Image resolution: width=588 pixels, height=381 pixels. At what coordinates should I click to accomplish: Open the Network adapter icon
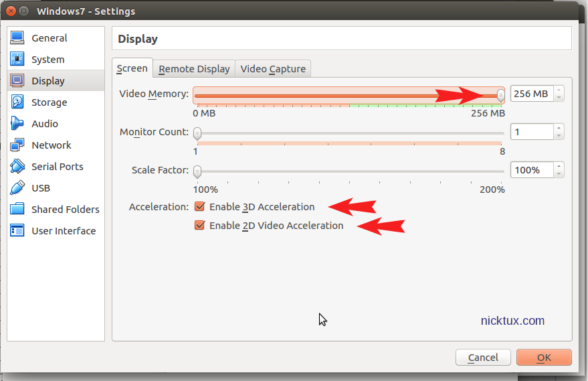point(18,145)
